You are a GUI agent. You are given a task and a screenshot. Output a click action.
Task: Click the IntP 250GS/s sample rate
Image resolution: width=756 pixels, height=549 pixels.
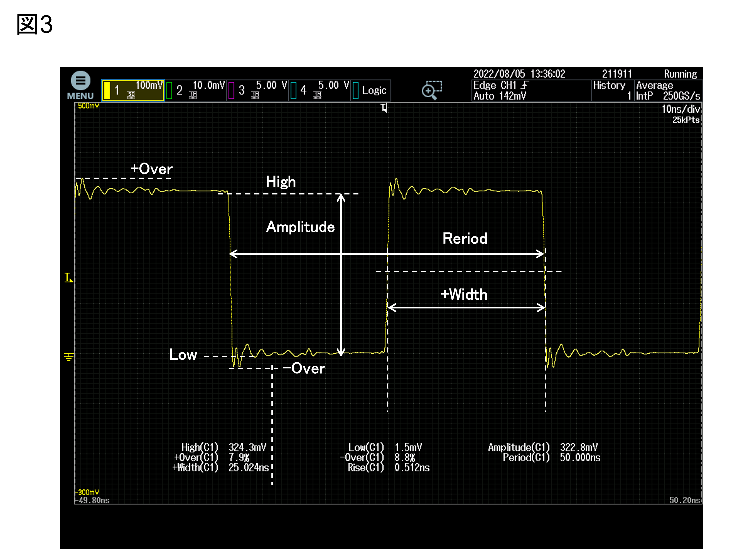pos(668,96)
